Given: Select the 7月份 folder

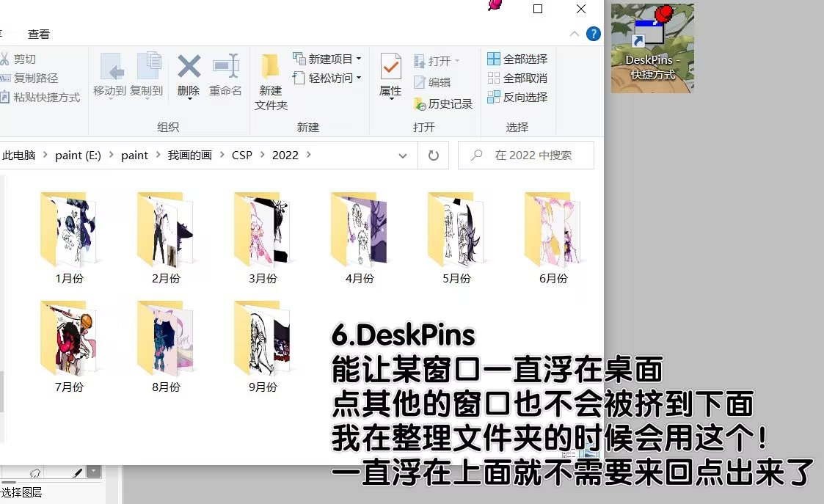Looking at the screenshot, I should pos(69,347).
